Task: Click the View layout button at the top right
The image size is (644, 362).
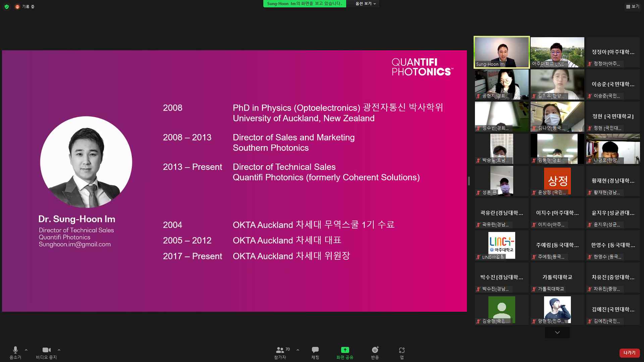Action: [x=633, y=6]
